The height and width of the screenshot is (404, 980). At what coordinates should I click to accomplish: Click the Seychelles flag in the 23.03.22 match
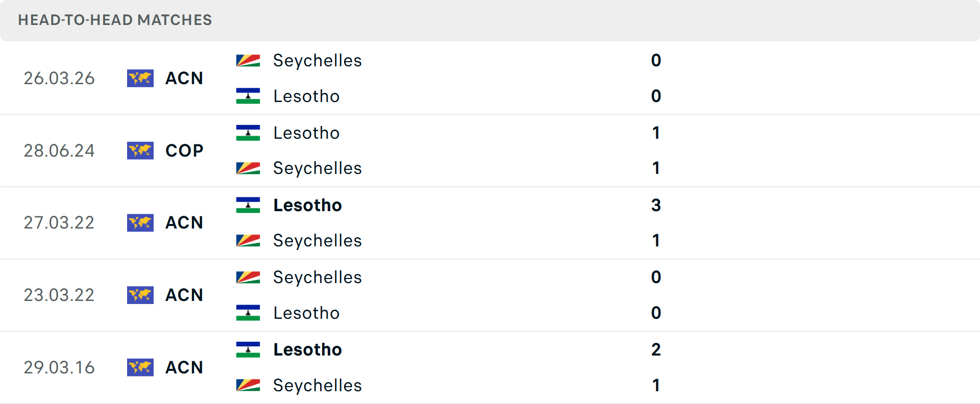(248, 277)
